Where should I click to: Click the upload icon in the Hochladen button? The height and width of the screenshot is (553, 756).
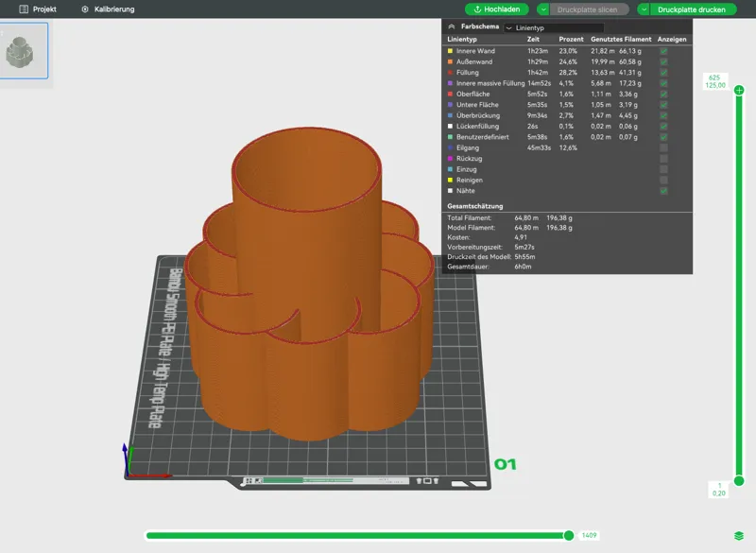click(477, 9)
